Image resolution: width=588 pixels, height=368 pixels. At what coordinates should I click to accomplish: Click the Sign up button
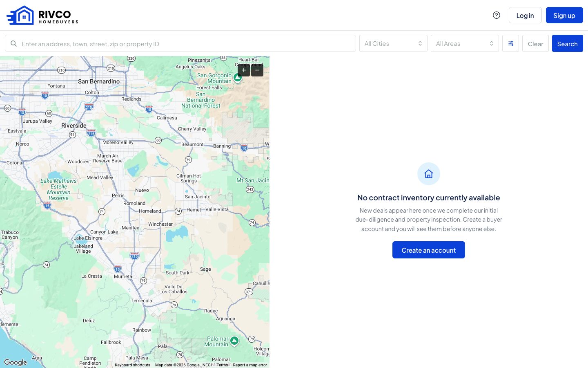[564, 15]
